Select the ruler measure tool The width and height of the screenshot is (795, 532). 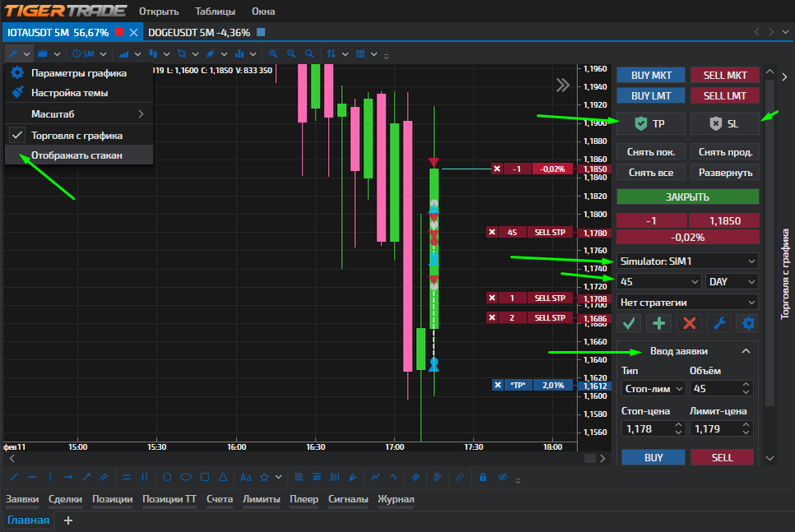[460, 477]
